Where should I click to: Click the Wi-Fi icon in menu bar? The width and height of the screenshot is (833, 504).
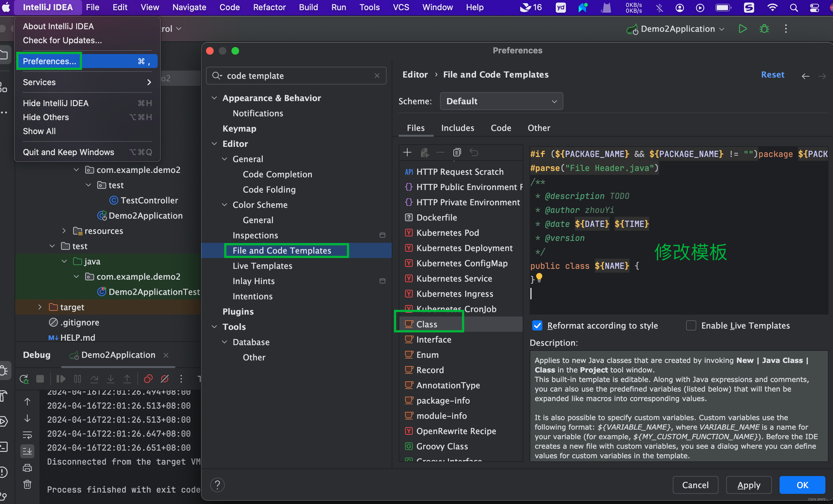(x=772, y=7)
